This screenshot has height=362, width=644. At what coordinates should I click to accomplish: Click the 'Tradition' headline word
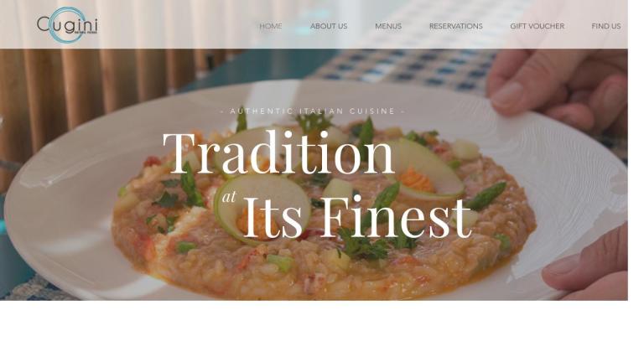point(278,153)
